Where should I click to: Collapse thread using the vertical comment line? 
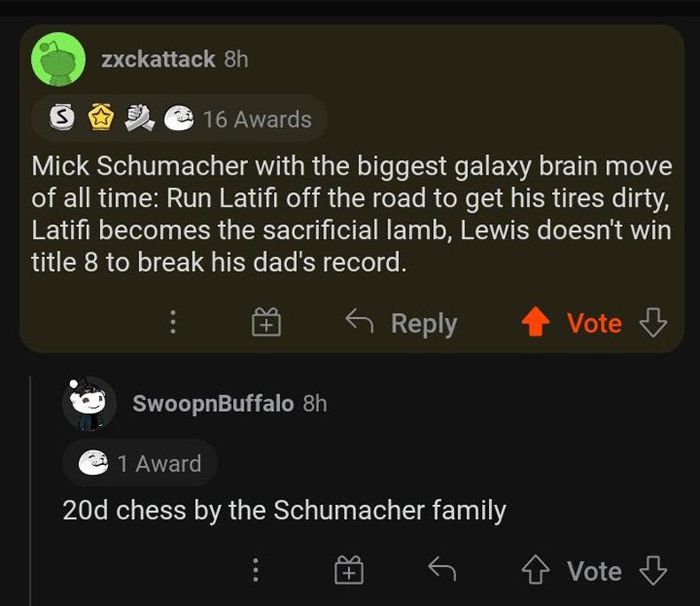31,487
